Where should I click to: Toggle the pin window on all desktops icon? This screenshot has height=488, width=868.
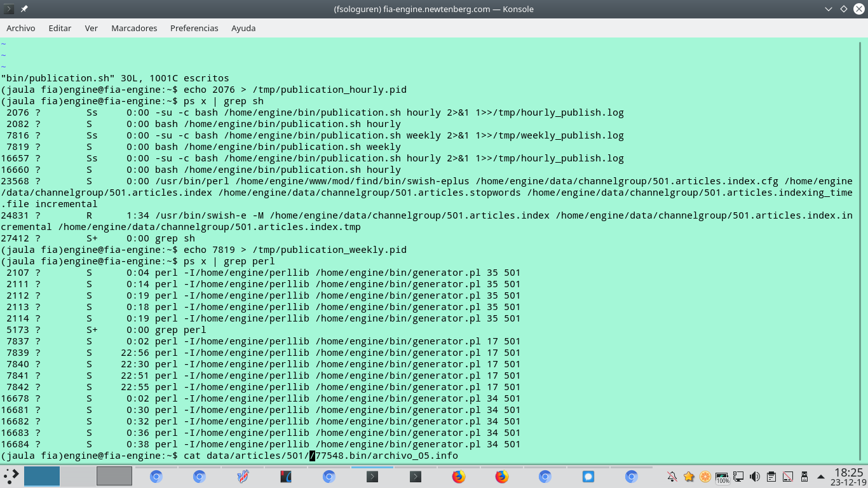click(24, 9)
